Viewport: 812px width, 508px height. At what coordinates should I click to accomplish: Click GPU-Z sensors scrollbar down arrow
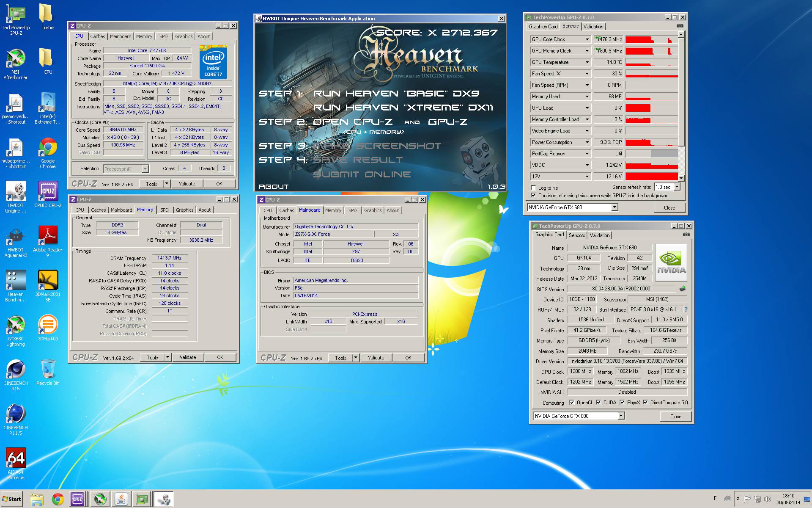681,178
